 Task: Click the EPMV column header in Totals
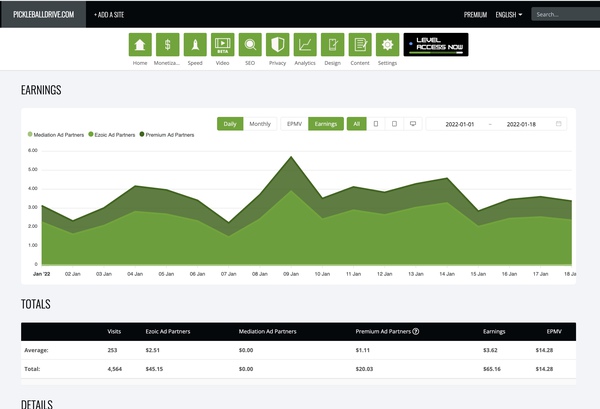click(x=554, y=331)
